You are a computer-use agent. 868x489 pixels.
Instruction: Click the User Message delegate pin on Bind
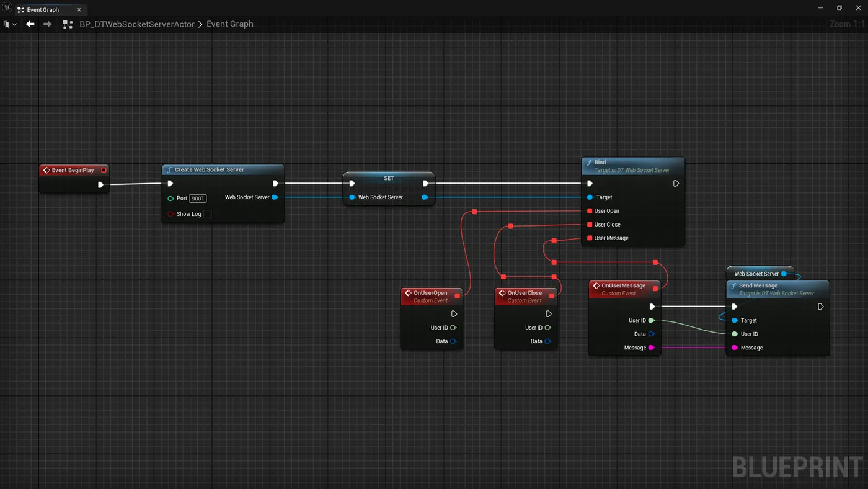point(590,238)
